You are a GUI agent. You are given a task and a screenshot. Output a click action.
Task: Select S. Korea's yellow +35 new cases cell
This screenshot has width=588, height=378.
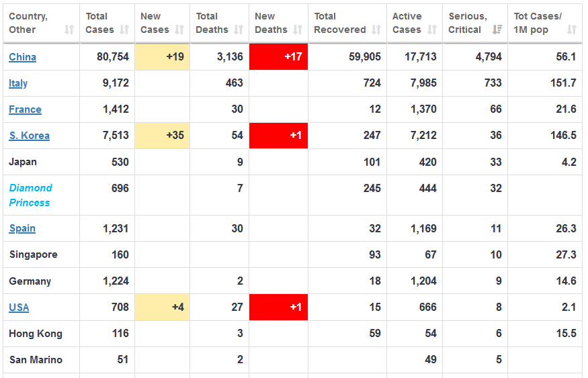(x=162, y=136)
